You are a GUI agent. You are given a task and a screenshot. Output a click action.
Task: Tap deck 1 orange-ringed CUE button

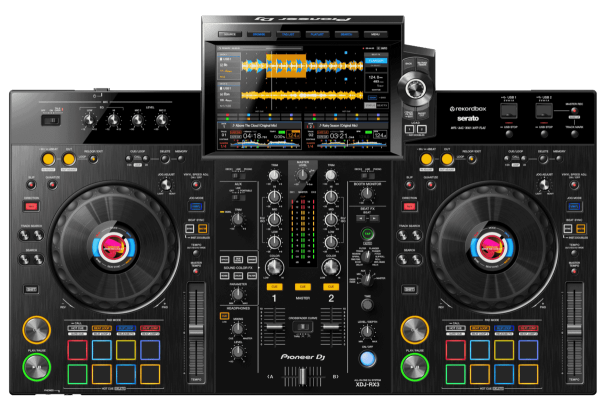[36, 330]
